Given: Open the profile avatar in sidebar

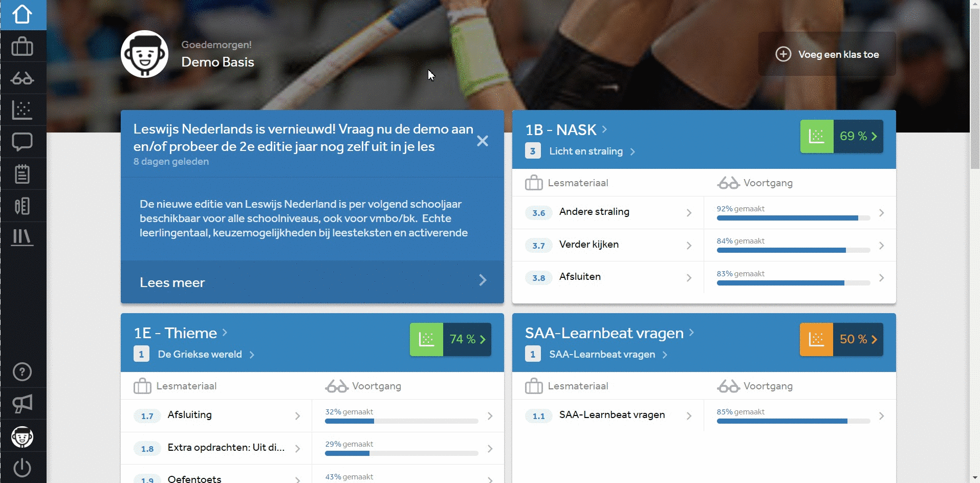Looking at the screenshot, I should (x=23, y=437).
